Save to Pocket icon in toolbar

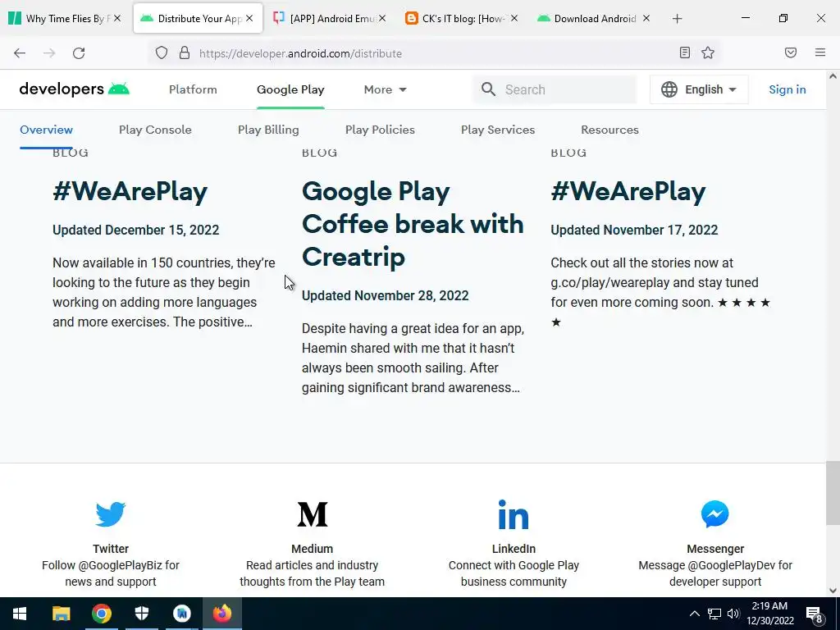pos(791,52)
